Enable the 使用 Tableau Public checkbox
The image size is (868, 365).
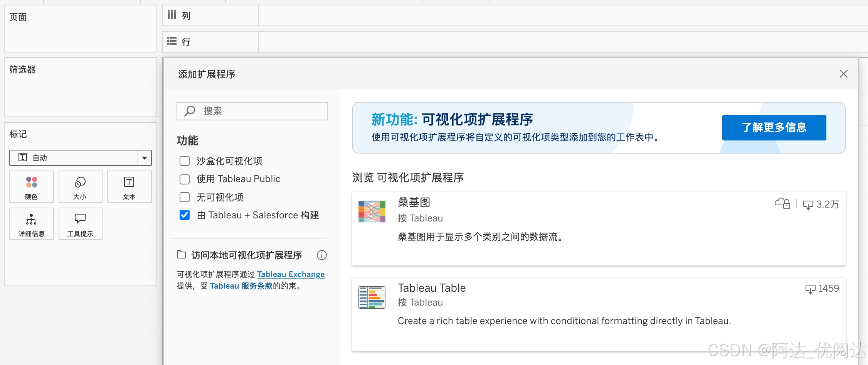coord(185,179)
